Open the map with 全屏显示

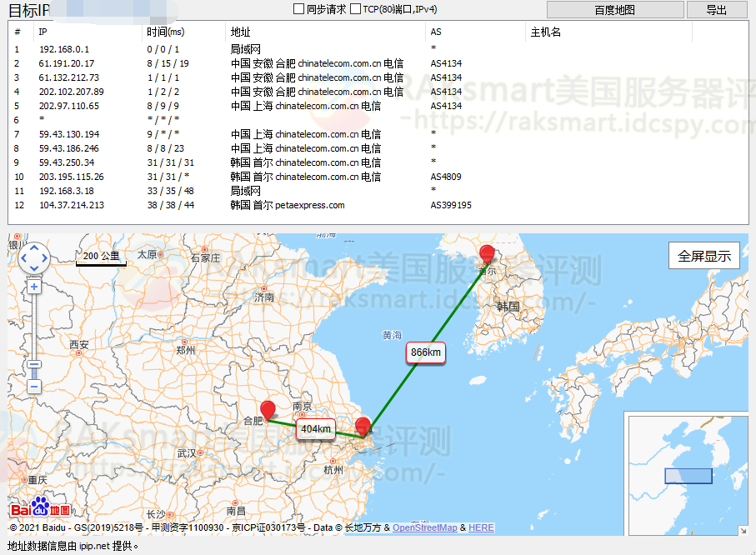click(704, 256)
